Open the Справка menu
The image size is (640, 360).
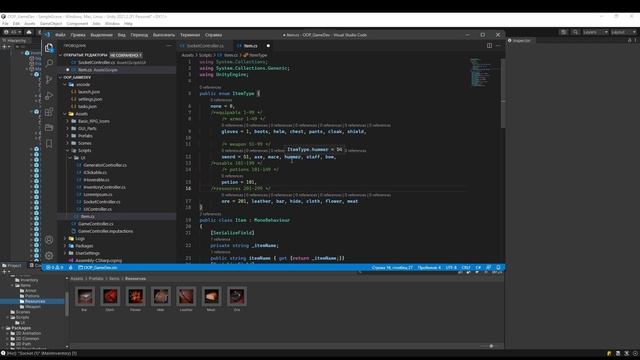coord(213,35)
